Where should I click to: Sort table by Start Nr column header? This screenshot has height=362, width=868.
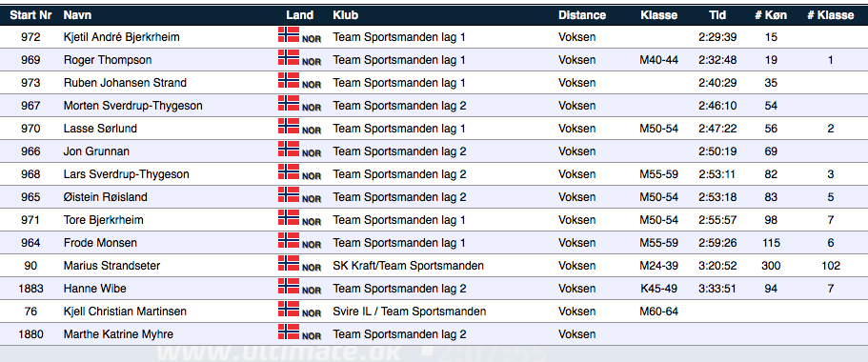click(31, 15)
